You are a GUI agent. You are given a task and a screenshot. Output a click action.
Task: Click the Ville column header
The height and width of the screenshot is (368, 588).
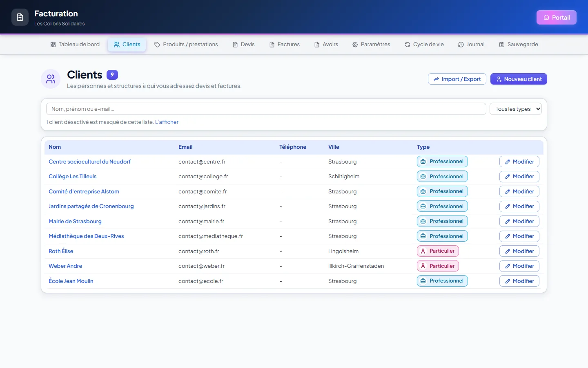[x=334, y=147]
